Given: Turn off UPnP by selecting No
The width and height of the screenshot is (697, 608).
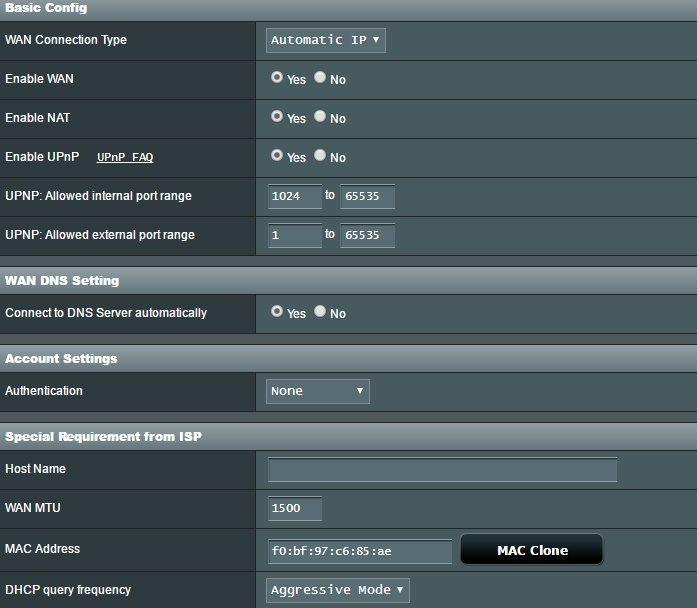Looking at the screenshot, I should [x=320, y=156].
